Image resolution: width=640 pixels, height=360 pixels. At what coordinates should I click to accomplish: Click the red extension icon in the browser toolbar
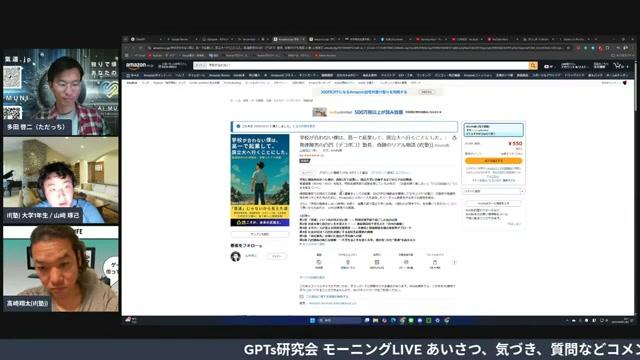[601, 48]
